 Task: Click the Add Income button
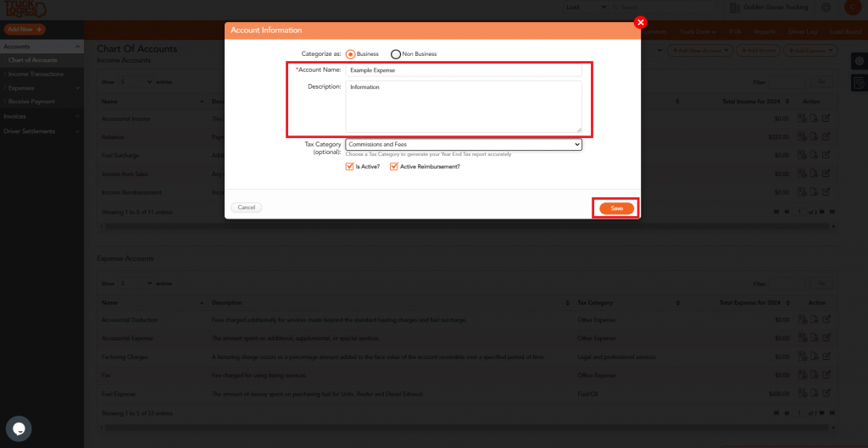coord(758,50)
